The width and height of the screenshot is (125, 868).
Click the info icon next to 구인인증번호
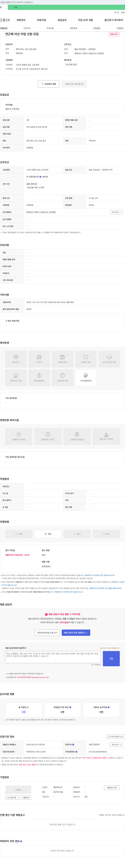coord(76,752)
